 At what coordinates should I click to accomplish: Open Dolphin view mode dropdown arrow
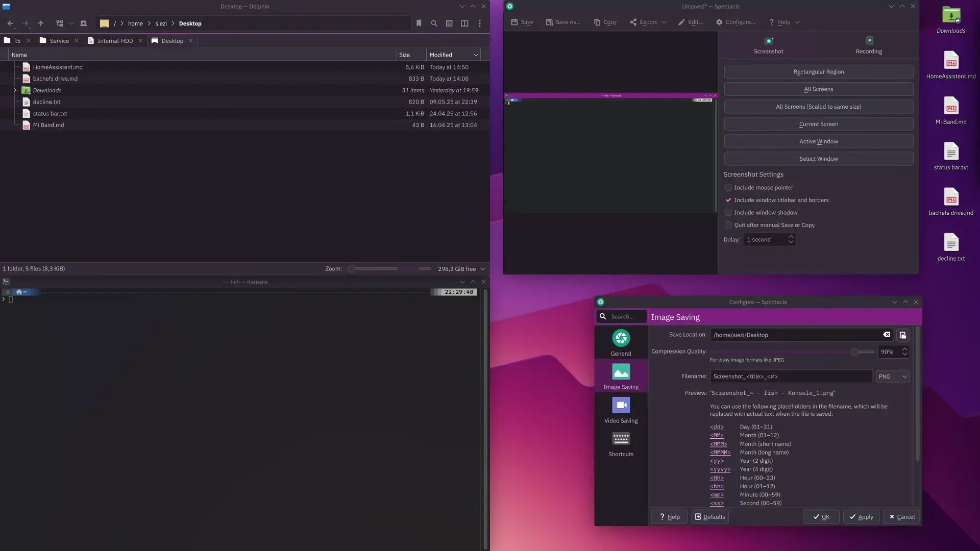pos(71,23)
